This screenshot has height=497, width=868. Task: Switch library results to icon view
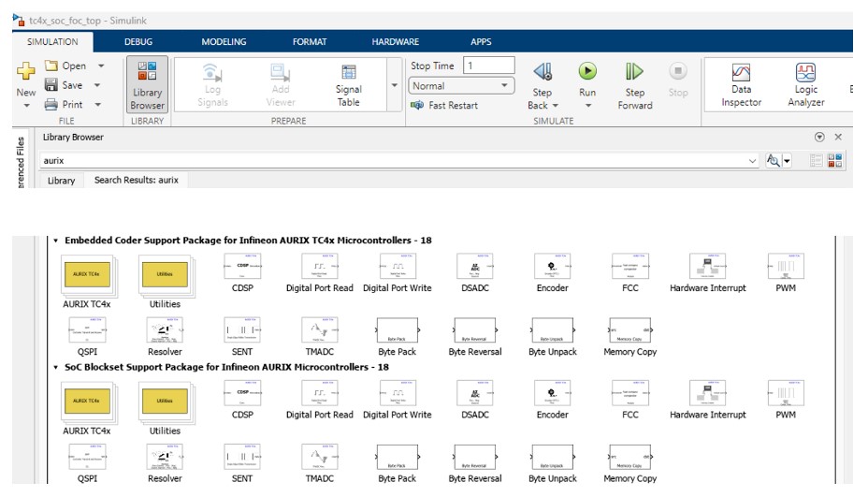pos(834,161)
